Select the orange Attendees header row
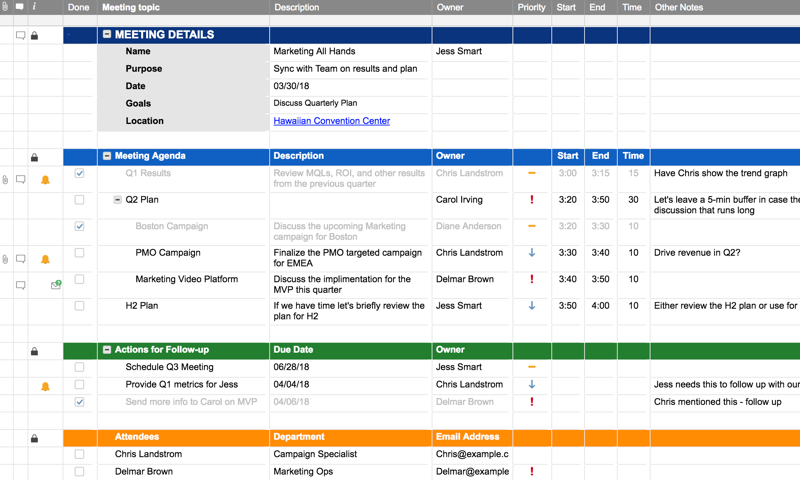Image resolution: width=800 pixels, height=480 pixels. (136, 437)
